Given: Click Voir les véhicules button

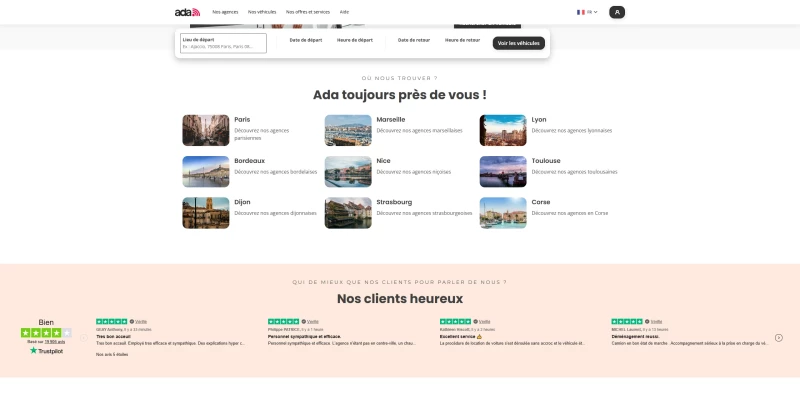Looking at the screenshot, I should point(518,43).
